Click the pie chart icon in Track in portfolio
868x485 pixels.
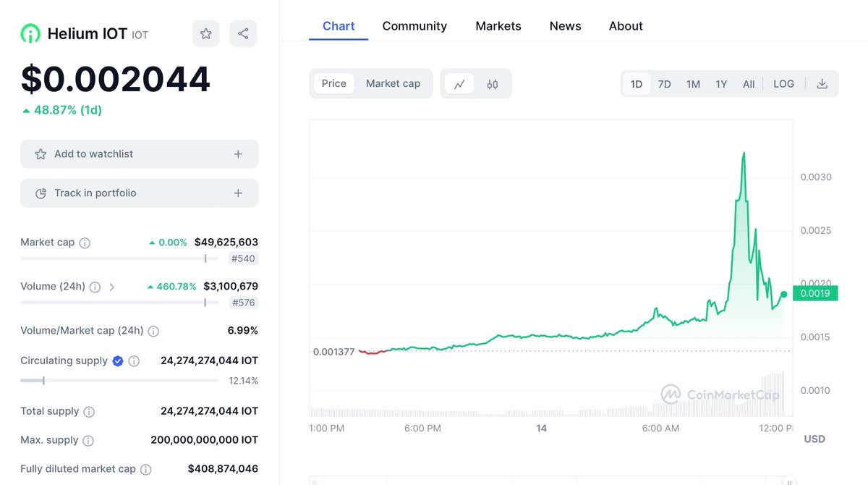(41, 193)
